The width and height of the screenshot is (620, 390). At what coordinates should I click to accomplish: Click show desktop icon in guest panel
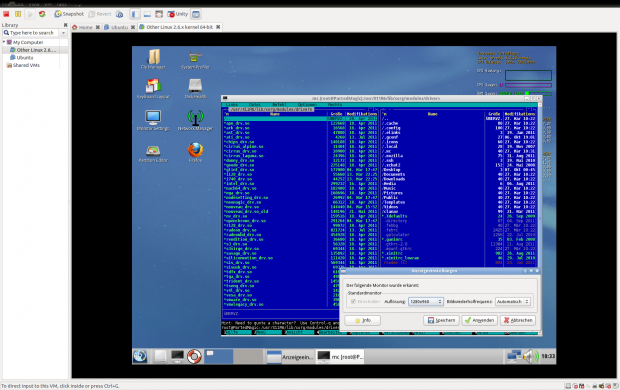click(160, 356)
